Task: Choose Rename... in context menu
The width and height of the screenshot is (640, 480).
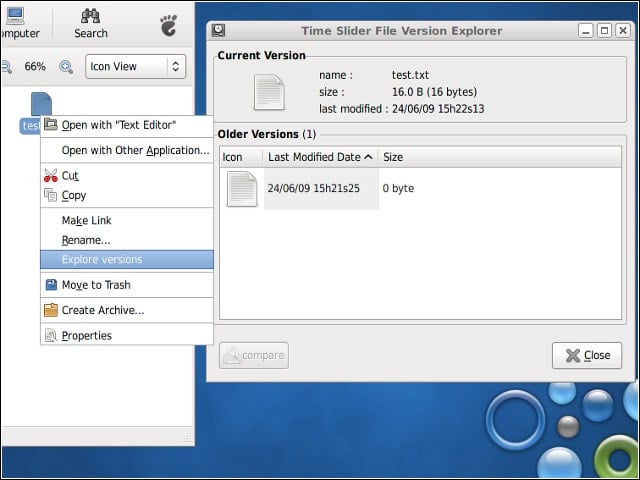Action: pyautogui.click(x=127, y=240)
